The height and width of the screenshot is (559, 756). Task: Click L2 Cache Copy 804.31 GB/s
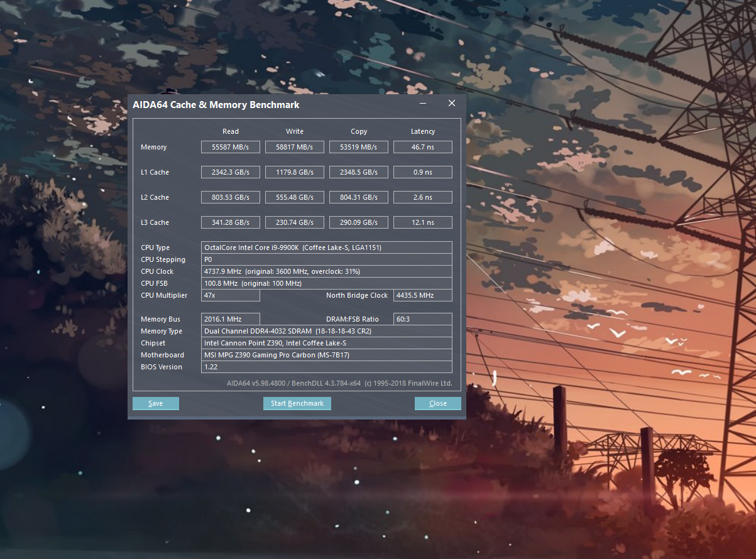(359, 197)
